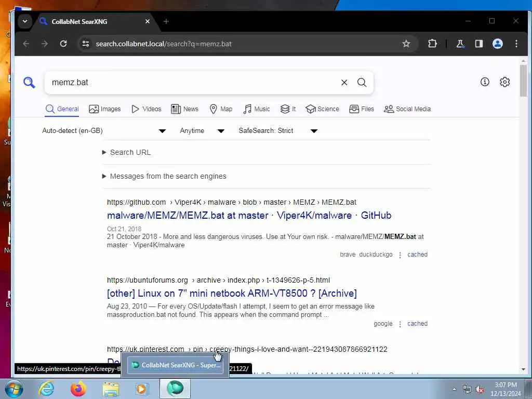Launch Internet Explorer from taskbar
Image resolution: width=532 pixels, height=399 pixels.
click(46, 389)
